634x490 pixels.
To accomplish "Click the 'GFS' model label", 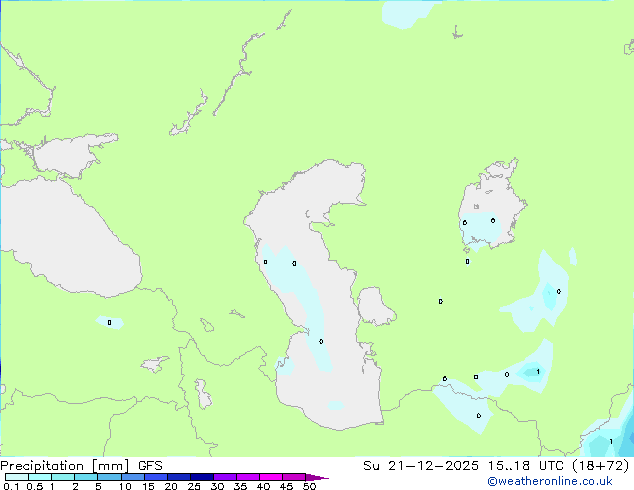I will [x=150, y=466].
